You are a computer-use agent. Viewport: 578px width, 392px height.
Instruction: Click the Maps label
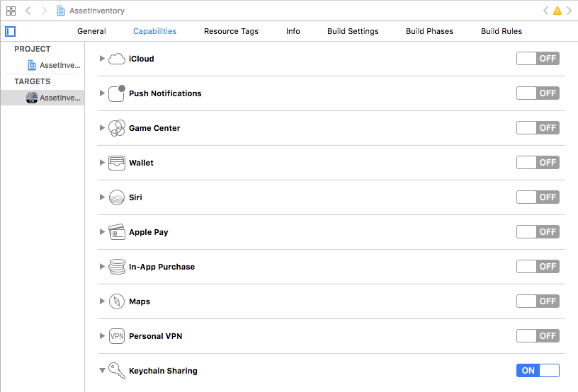coord(140,301)
